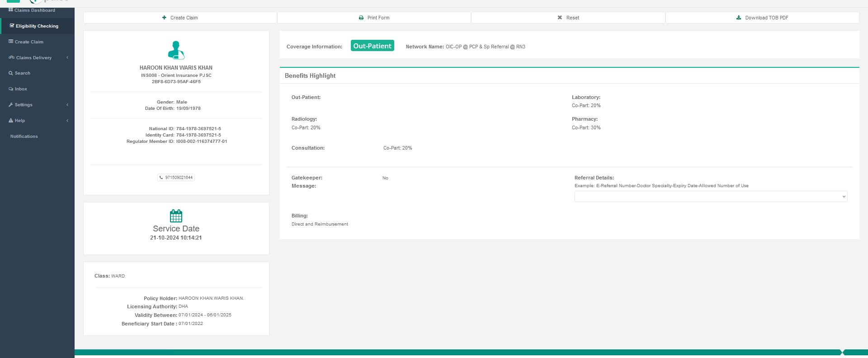Image resolution: width=868 pixels, height=358 pixels.
Task: Click the phone number 971509021644 button
Action: 176,178
